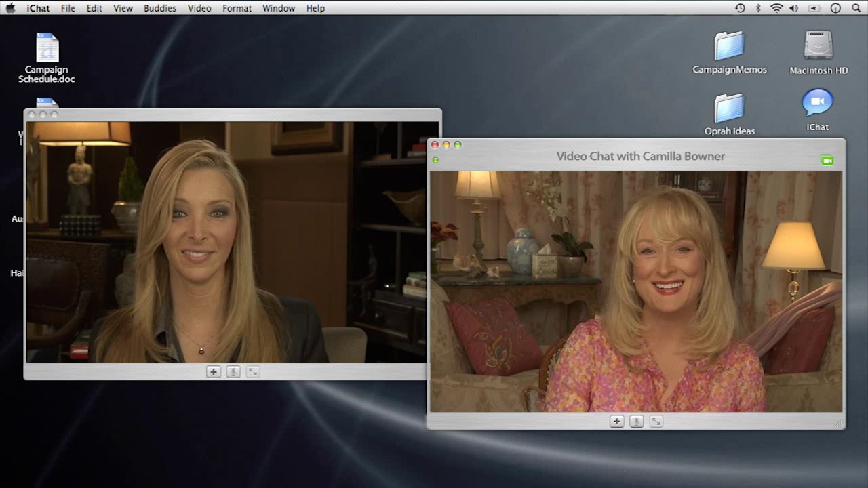
Task: Click the green status dot below traffic lights
Action: (435, 160)
